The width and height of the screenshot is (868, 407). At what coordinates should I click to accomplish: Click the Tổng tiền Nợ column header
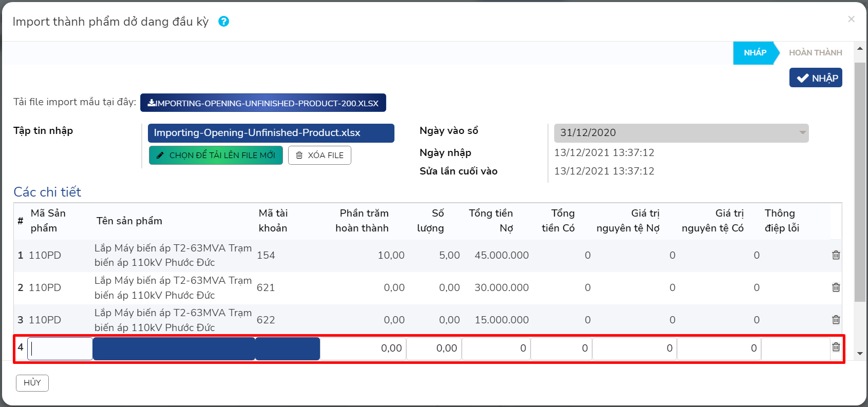[x=491, y=221]
